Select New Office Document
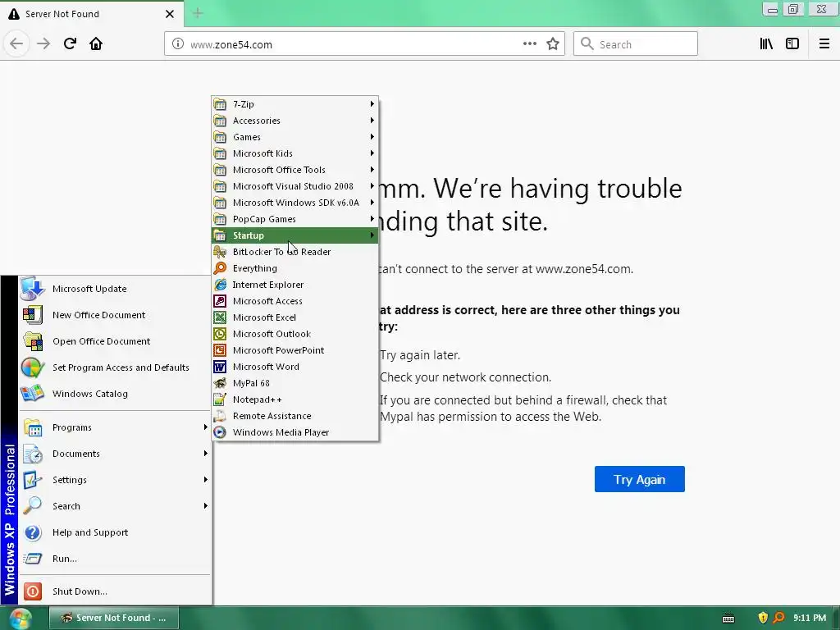The width and height of the screenshot is (840, 630). [x=115, y=314]
